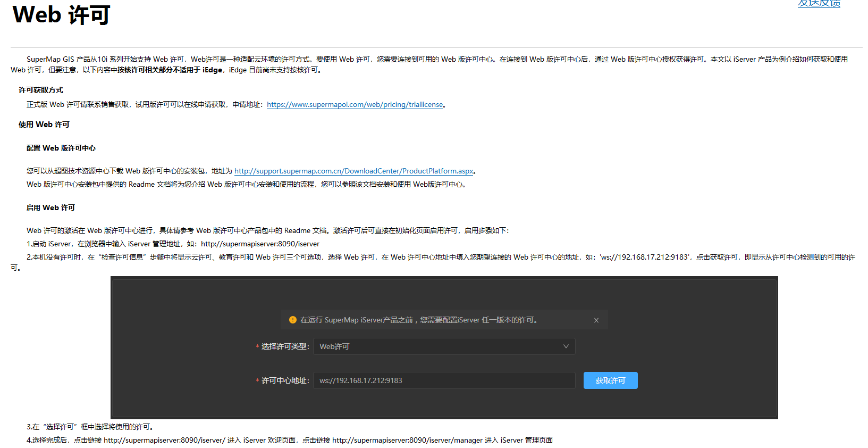Viewport: 868px width, 448px height.
Task: Click the Web 许可 page title
Action: [61, 14]
